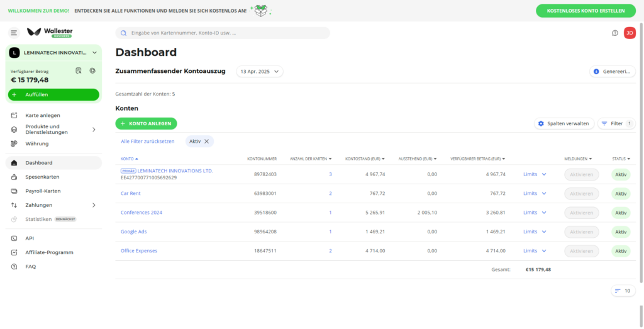Click the JD user avatar
Screen dimensions: 644x329
630,33
